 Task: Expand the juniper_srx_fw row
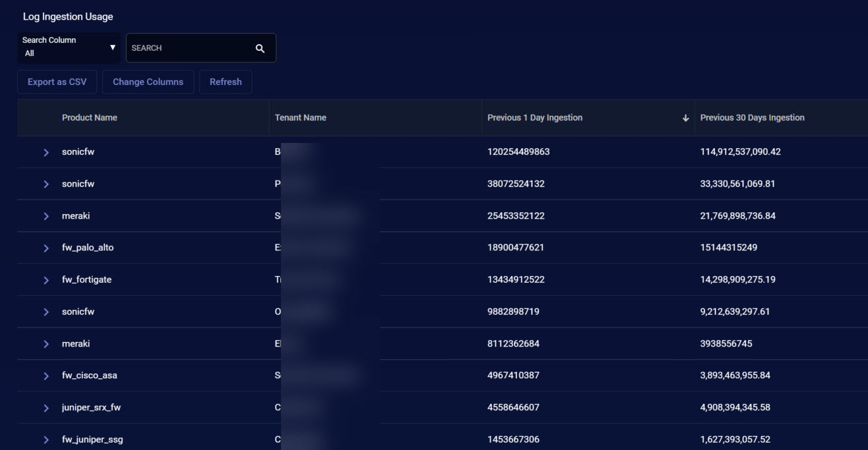[46, 408]
